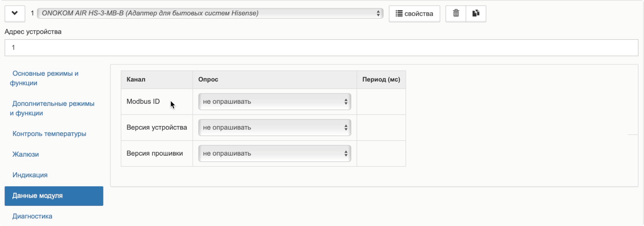Screen dimensions: 644x226
Task: Select the Индикация tab
Action: coord(30,175)
